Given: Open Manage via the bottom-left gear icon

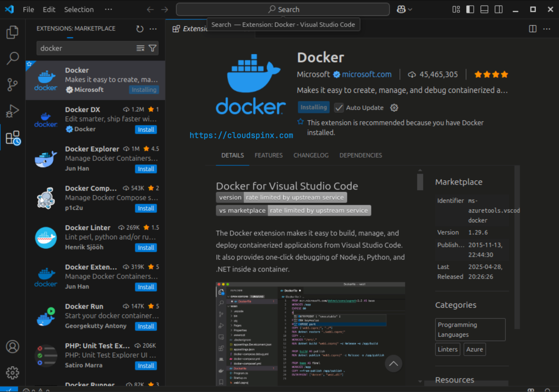Looking at the screenshot, I should pyautogui.click(x=12, y=373).
